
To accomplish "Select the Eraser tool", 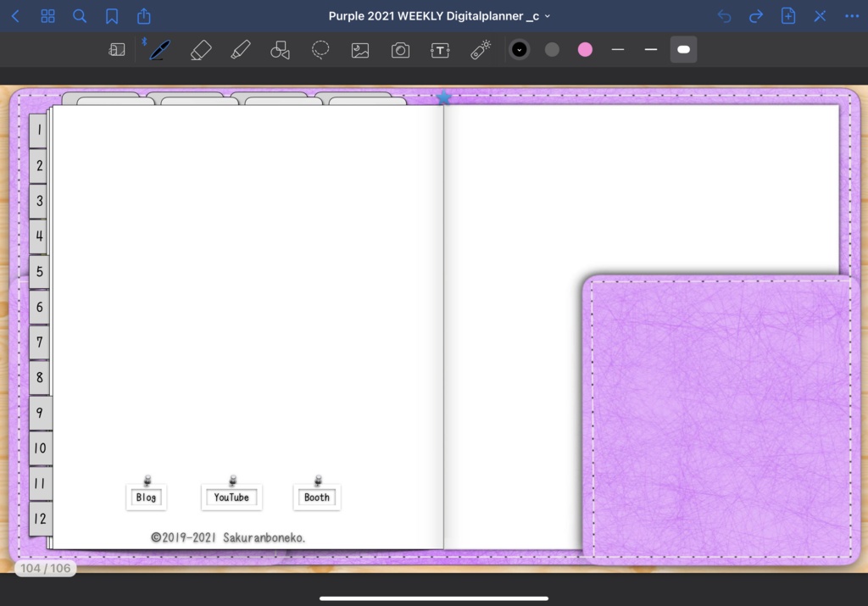I will 201,50.
